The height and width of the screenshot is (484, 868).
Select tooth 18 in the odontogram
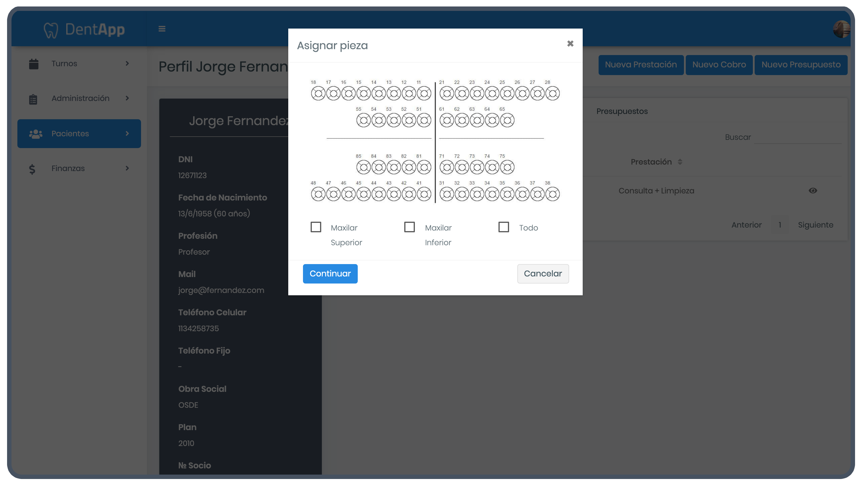(x=318, y=93)
